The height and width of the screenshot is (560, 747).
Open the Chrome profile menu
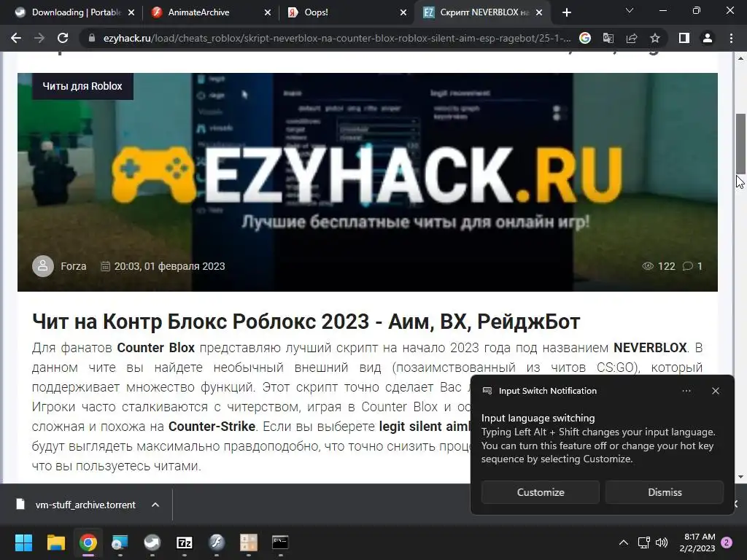point(708,38)
